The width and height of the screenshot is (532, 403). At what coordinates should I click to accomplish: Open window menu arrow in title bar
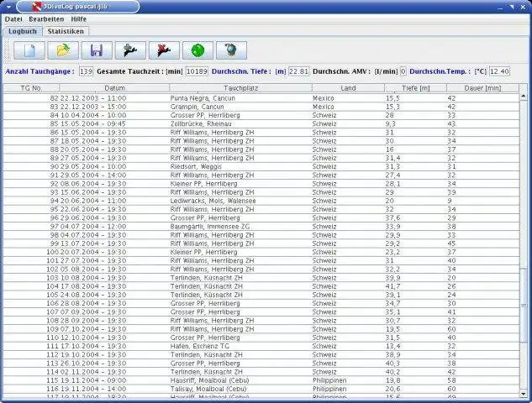[8, 7]
